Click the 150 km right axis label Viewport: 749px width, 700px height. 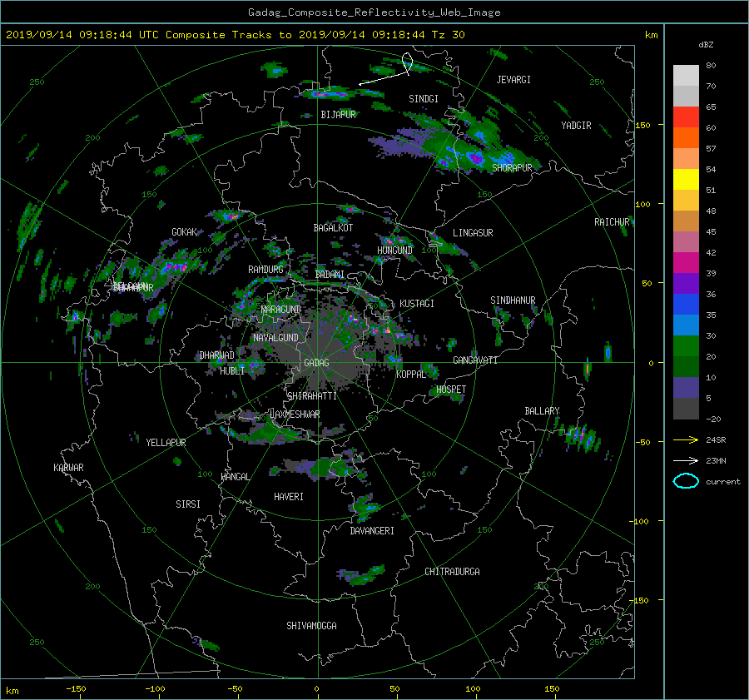coord(642,125)
